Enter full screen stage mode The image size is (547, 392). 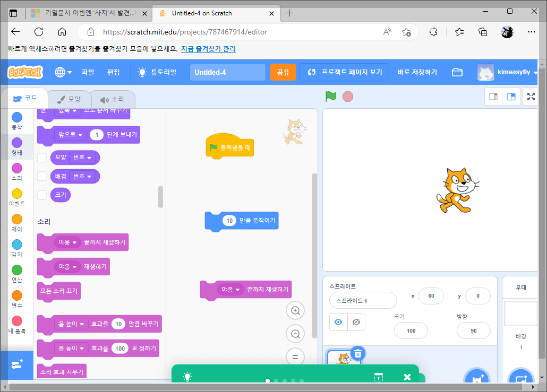tap(531, 97)
